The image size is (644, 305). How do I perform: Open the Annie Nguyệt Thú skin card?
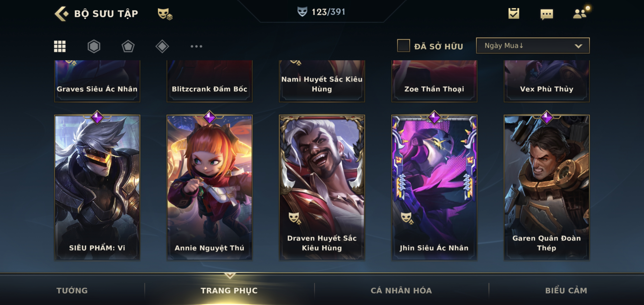click(210, 187)
